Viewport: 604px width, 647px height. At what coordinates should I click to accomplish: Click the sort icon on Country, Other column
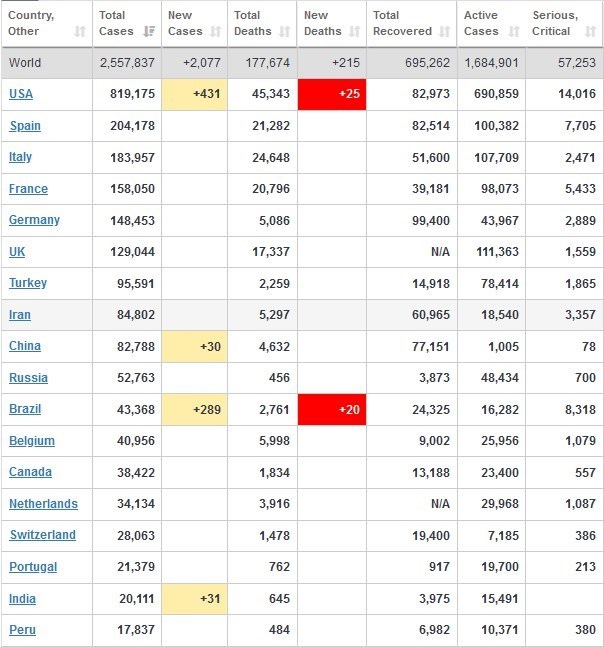pyautogui.click(x=79, y=32)
